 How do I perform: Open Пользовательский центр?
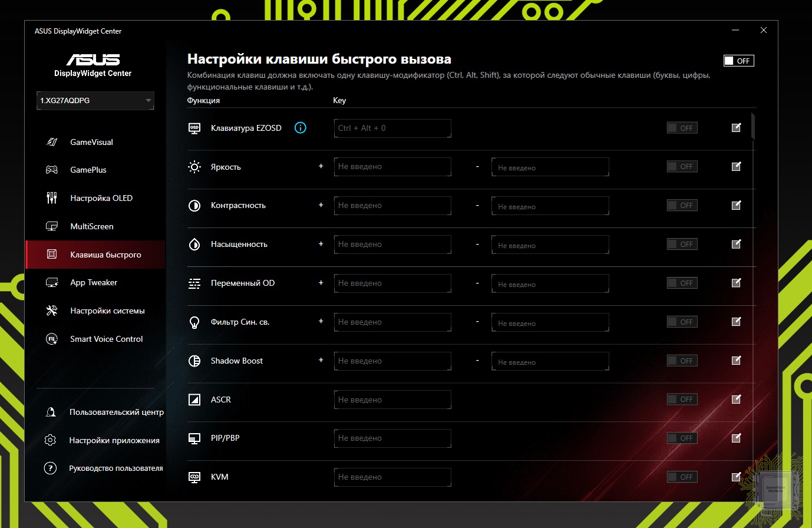pyautogui.click(x=116, y=412)
